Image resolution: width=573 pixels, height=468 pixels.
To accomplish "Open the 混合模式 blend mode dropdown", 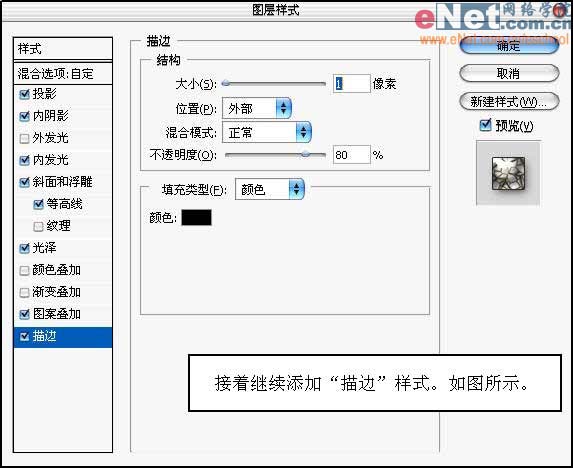I will click(x=267, y=132).
